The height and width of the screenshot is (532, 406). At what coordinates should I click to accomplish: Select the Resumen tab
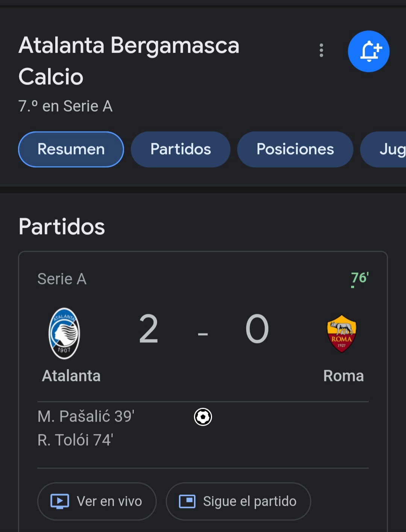click(x=71, y=149)
